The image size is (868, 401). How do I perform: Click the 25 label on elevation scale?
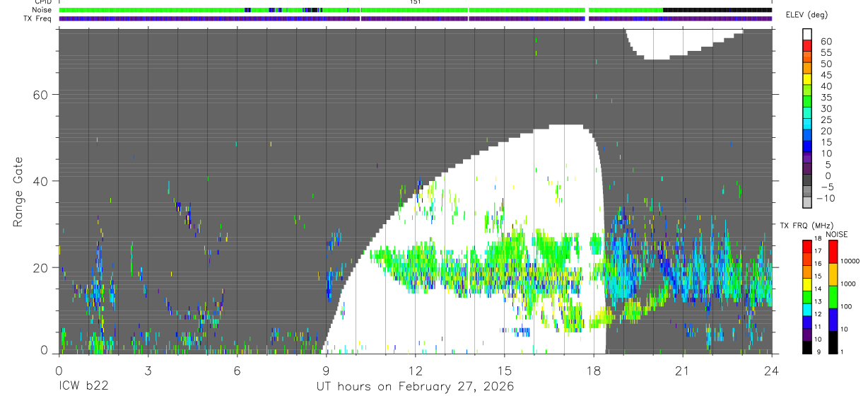coord(826,120)
